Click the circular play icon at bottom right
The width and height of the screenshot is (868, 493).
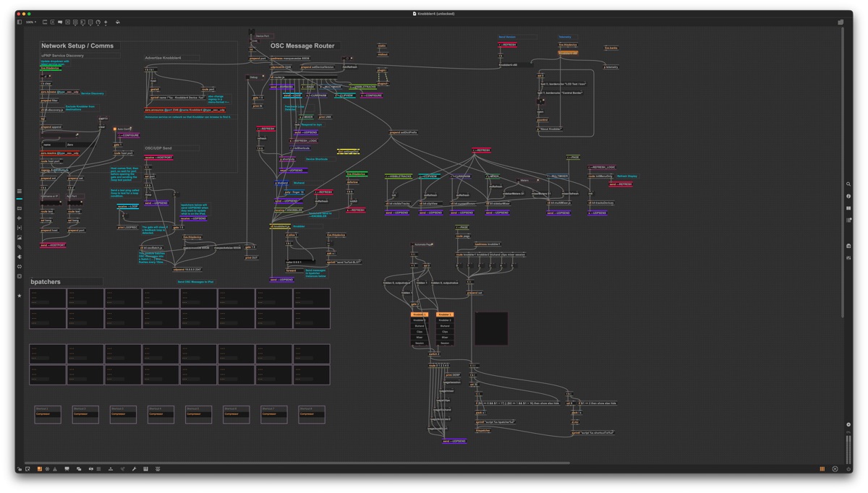tap(835, 469)
